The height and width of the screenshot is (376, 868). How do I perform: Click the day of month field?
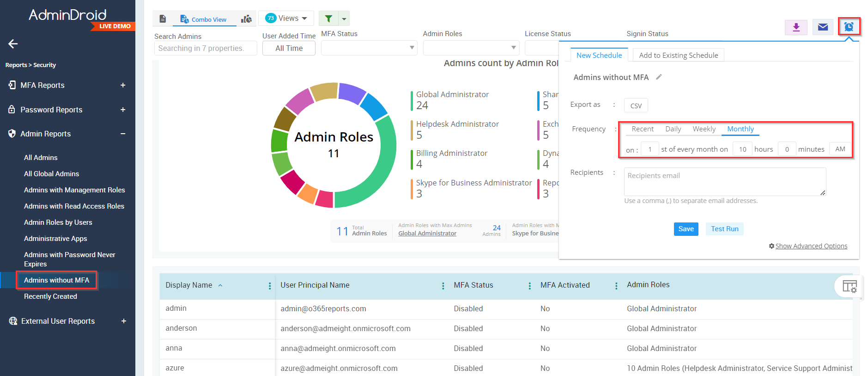click(x=650, y=149)
